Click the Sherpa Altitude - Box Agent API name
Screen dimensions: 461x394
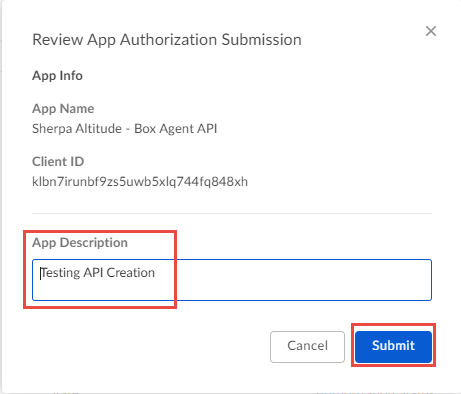click(125, 129)
